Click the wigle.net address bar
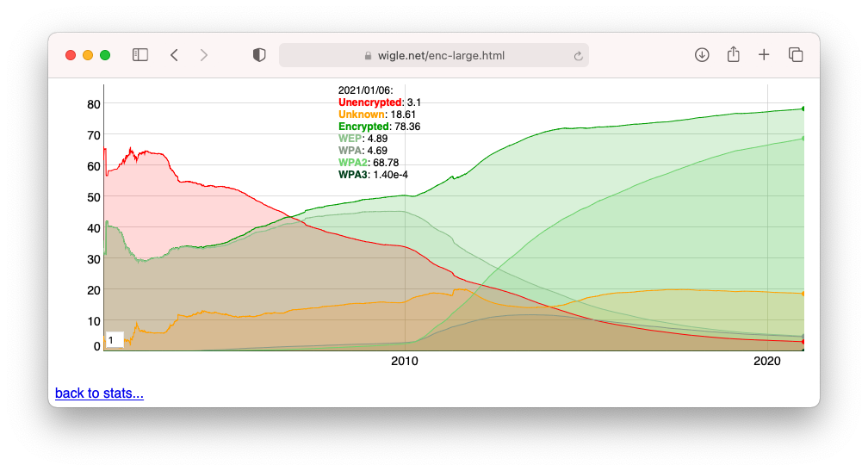The height and width of the screenshot is (471, 868). 434,56
